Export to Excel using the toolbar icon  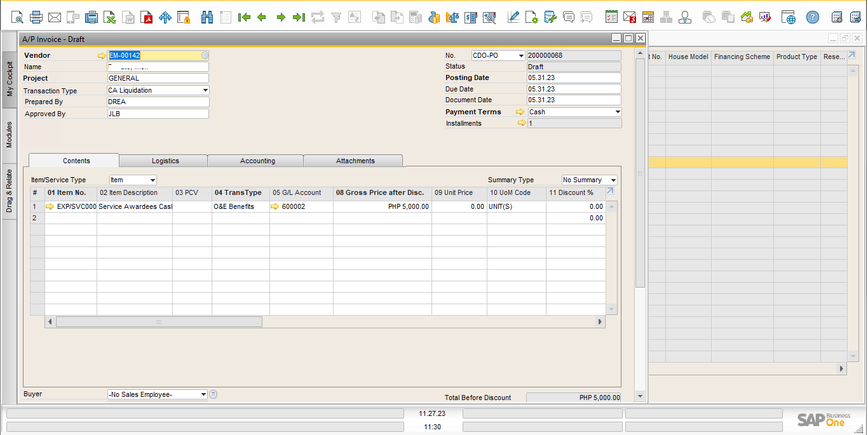110,17
